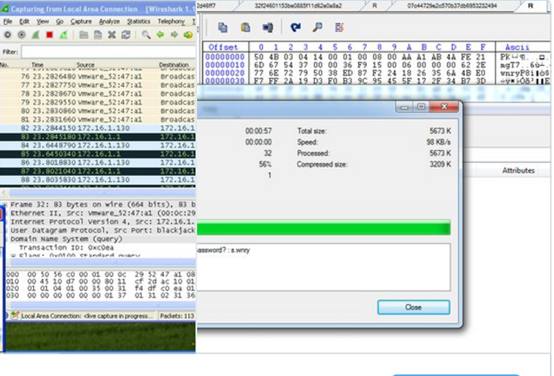Screen dimensions: 554x376
Task: Restart the running live capture icon
Action: point(64,35)
